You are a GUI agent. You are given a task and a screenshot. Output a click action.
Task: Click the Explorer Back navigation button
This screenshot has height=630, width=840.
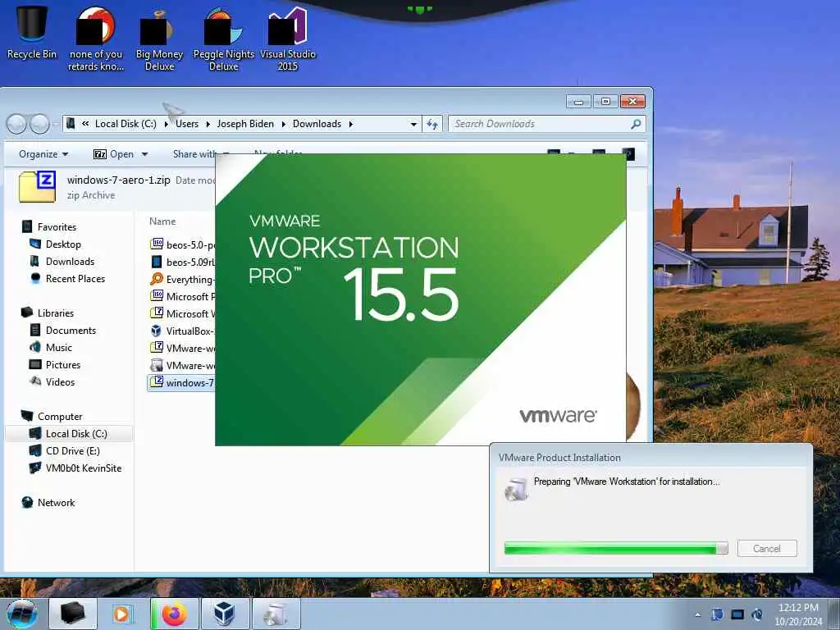pos(16,124)
